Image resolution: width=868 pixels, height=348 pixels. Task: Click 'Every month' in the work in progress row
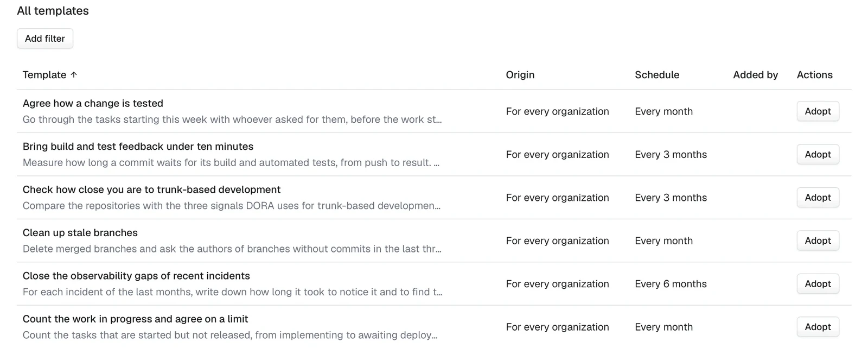pyautogui.click(x=663, y=327)
